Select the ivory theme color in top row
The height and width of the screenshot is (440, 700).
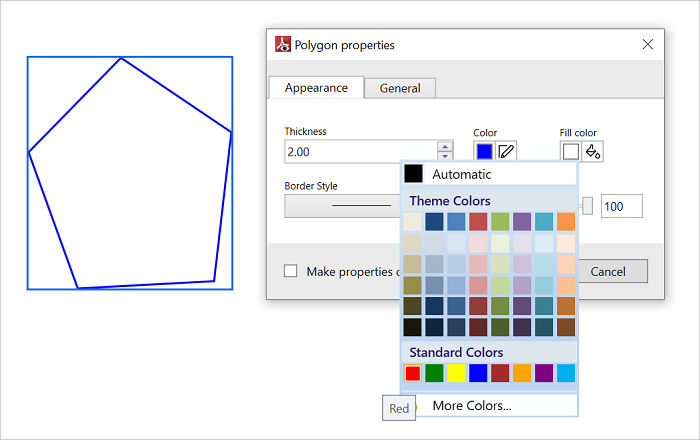(412, 222)
